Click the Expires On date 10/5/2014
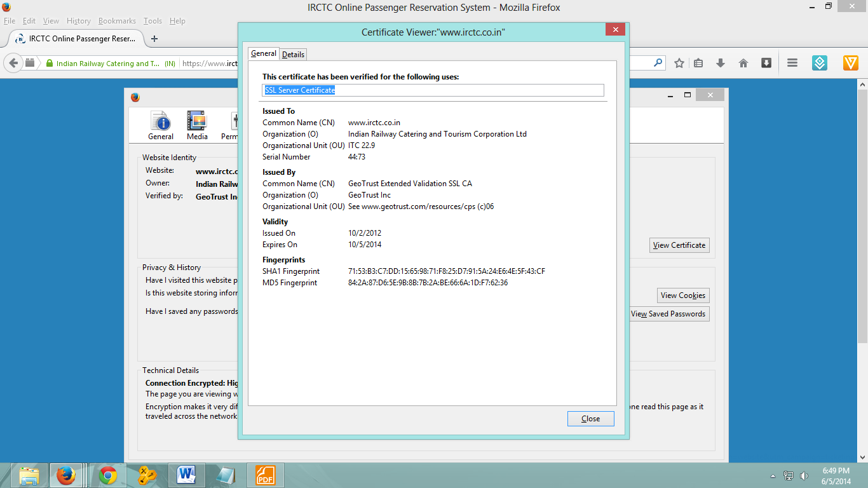Screen dimensions: 868x488 [x=365, y=245]
